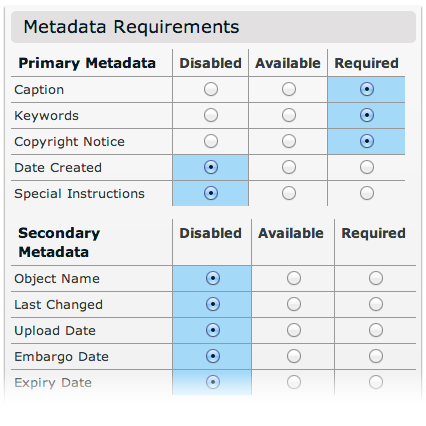This screenshot has height=426, width=426.
Task: Make Object Name Required
Action: tap(376, 278)
